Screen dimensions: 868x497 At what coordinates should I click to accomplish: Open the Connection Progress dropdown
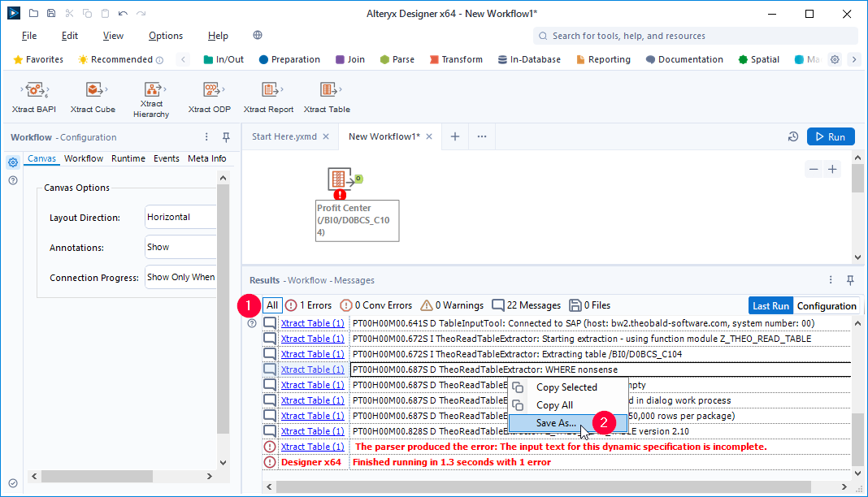[x=180, y=277]
